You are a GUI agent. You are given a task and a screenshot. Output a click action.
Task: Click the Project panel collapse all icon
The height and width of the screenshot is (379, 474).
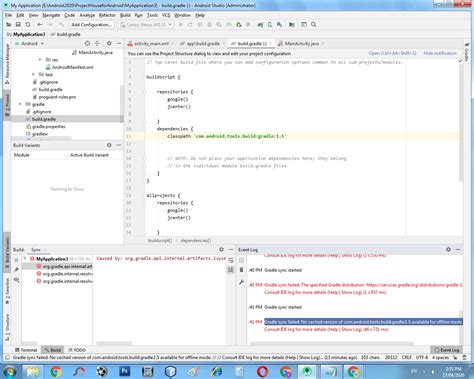[97, 43]
